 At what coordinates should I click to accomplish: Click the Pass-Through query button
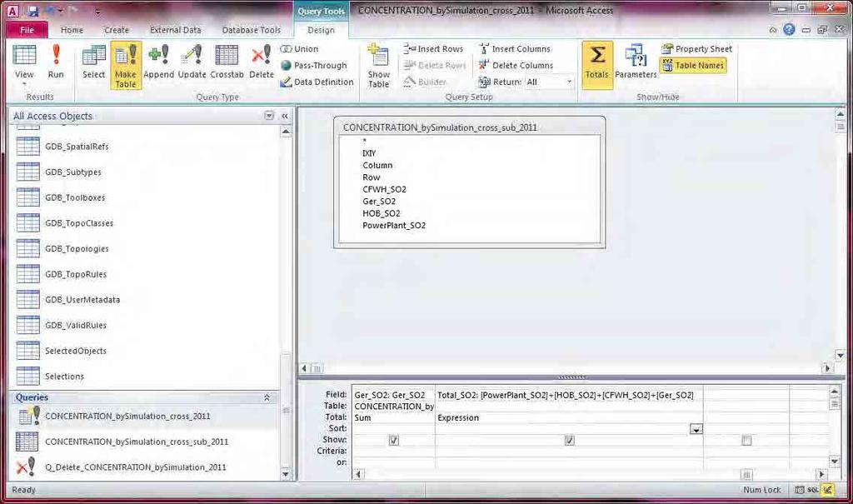point(314,65)
